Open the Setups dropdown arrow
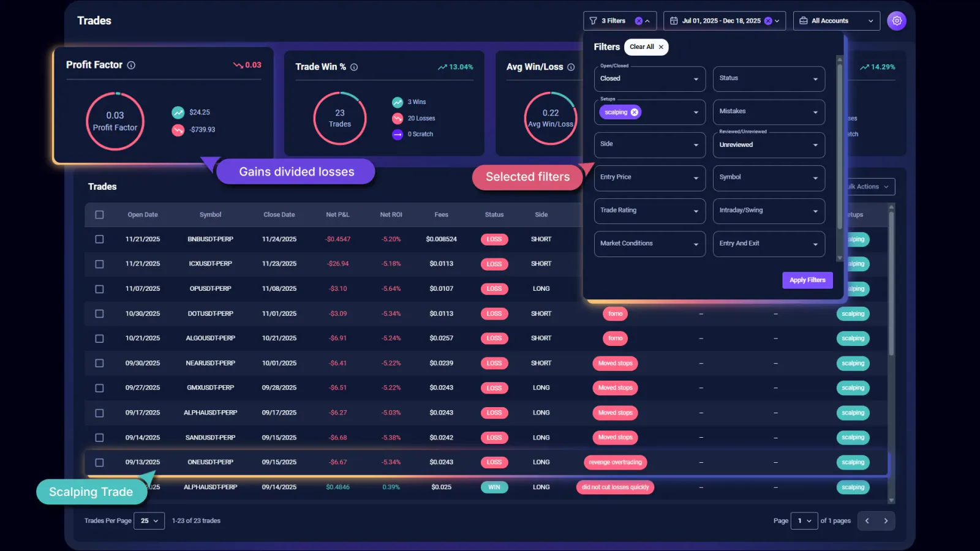The height and width of the screenshot is (551, 980). [x=696, y=113]
